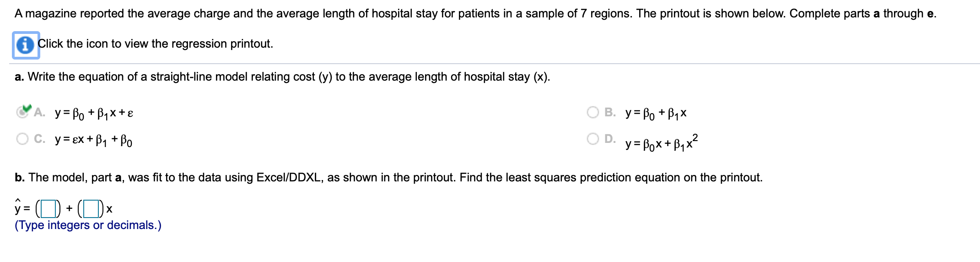Click equation y = β0 + β1x + ε
Image resolution: width=980 pixels, height=262 pixels.
[x=94, y=113]
